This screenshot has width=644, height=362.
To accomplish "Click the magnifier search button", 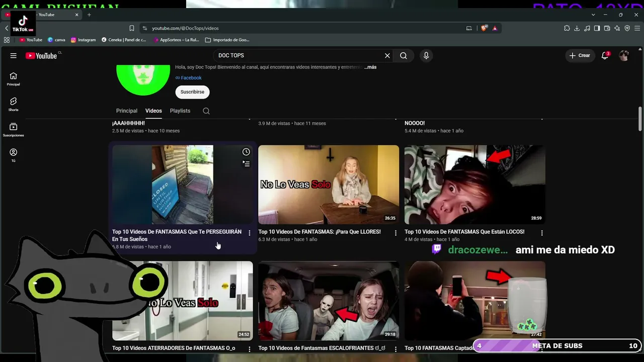I will tap(404, 56).
